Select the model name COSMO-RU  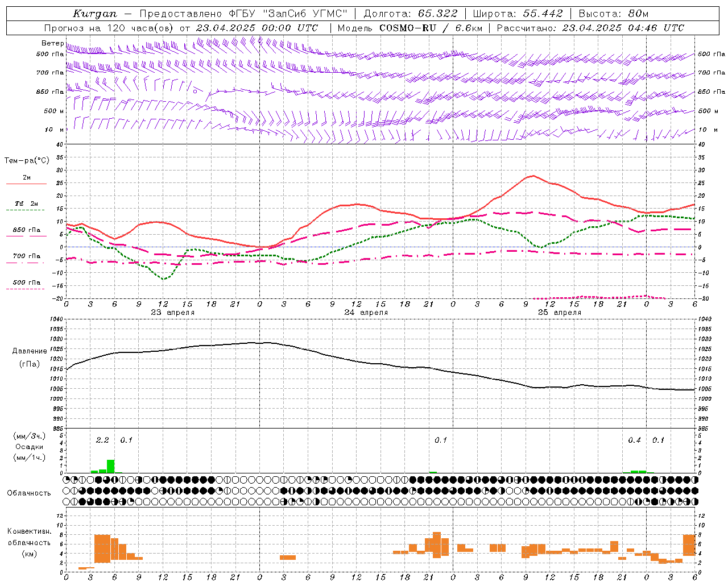point(407,28)
